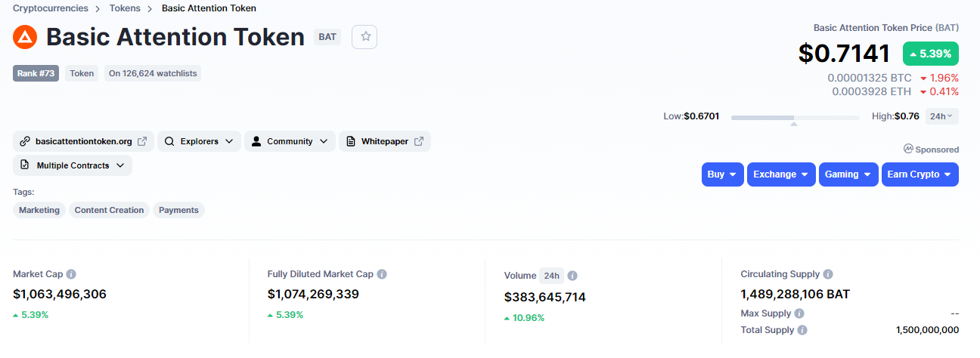The width and height of the screenshot is (980, 358).
Task: Open the Gaming dropdown button
Action: coord(848,174)
